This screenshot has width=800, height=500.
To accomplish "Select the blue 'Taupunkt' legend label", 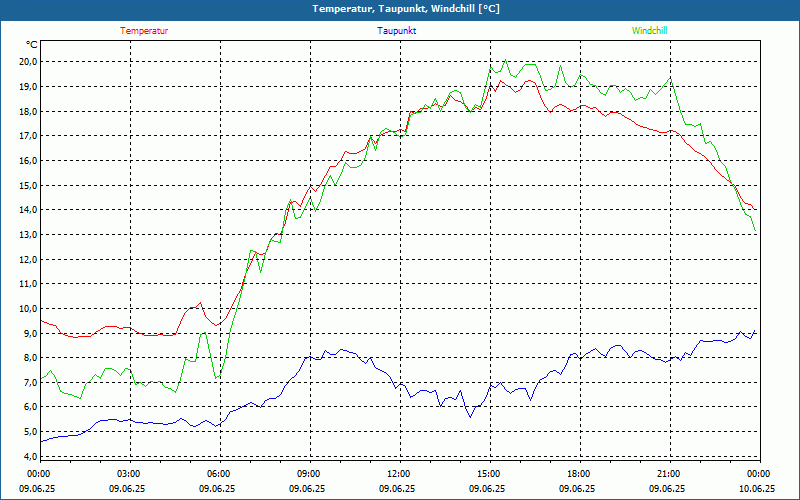I will click(396, 31).
